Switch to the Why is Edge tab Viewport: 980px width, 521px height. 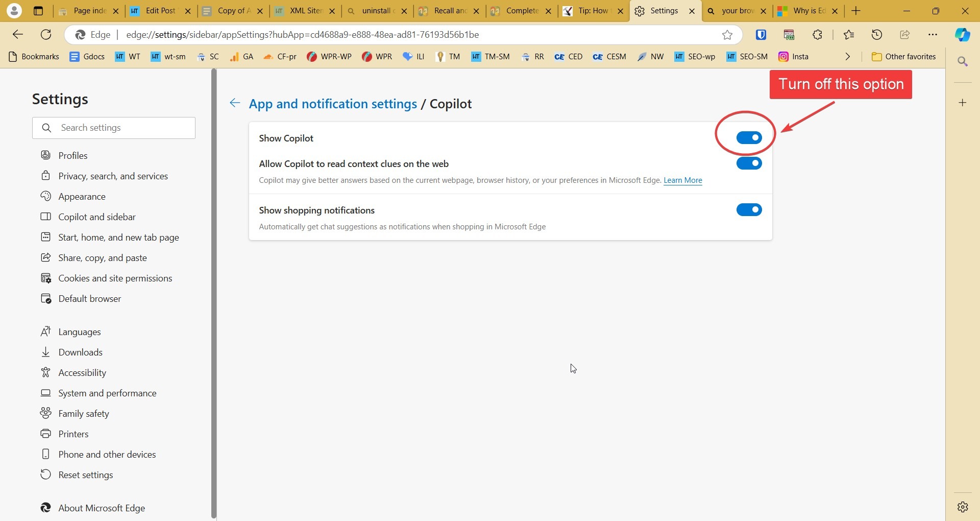pos(808,11)
